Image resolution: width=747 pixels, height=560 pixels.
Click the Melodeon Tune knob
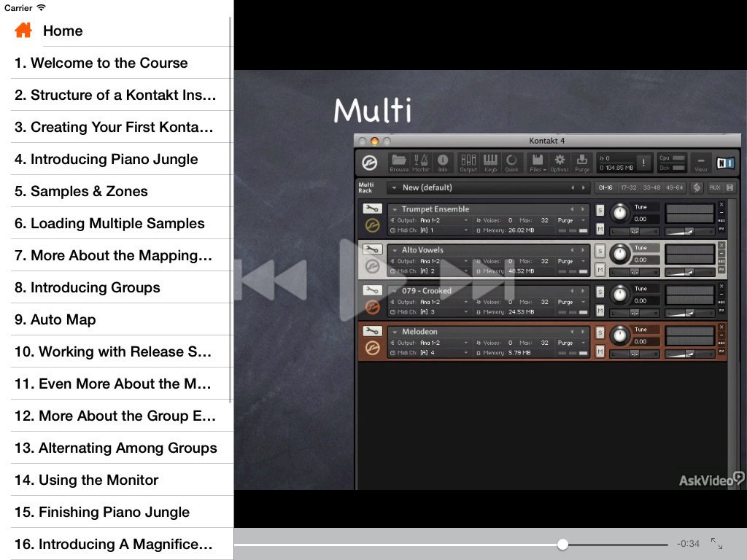[x=620, y=335]
